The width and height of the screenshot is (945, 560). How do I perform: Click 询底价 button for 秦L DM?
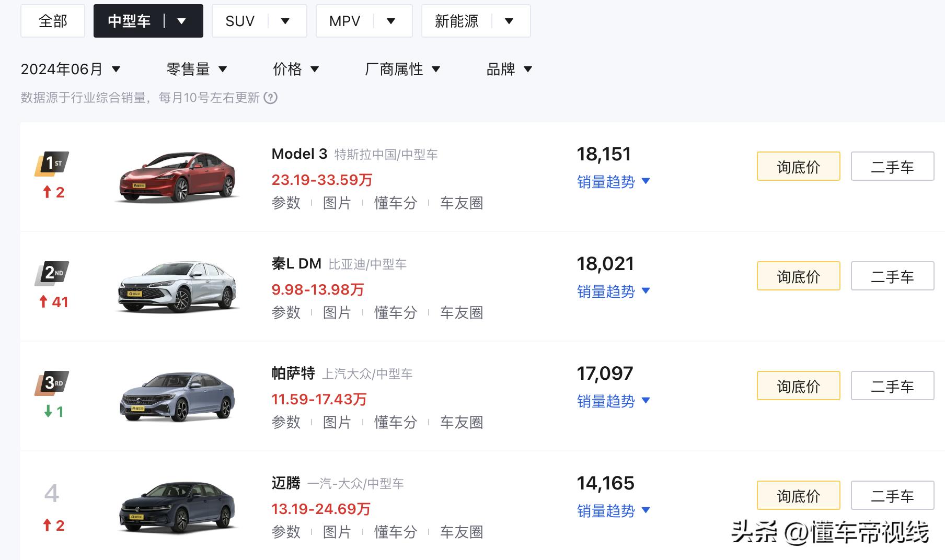(799, 276)
